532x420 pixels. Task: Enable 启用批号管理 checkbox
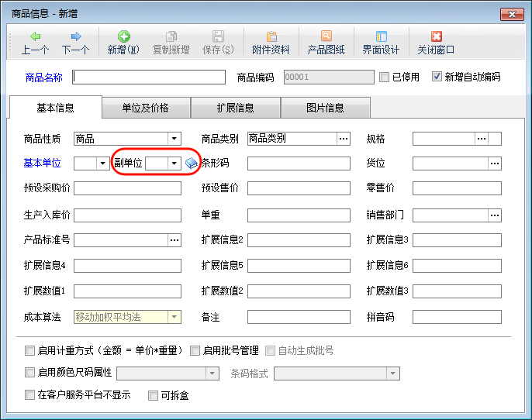pos(195,350)
